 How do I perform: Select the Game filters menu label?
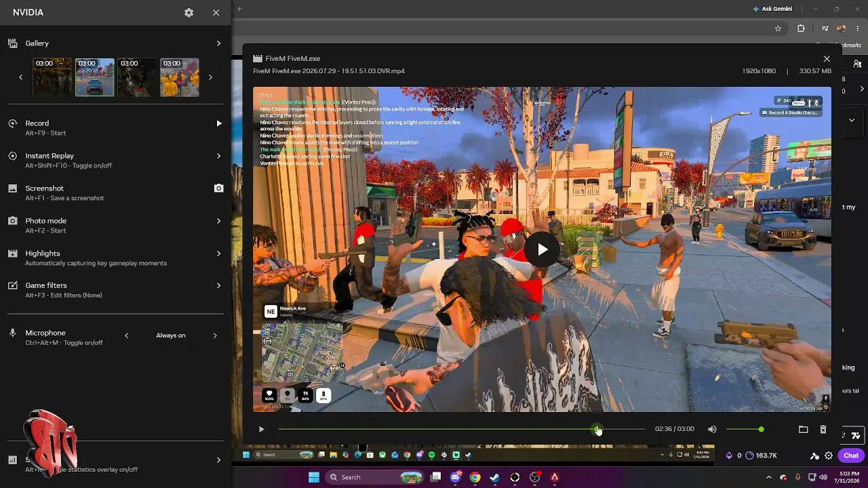(46, 285)
